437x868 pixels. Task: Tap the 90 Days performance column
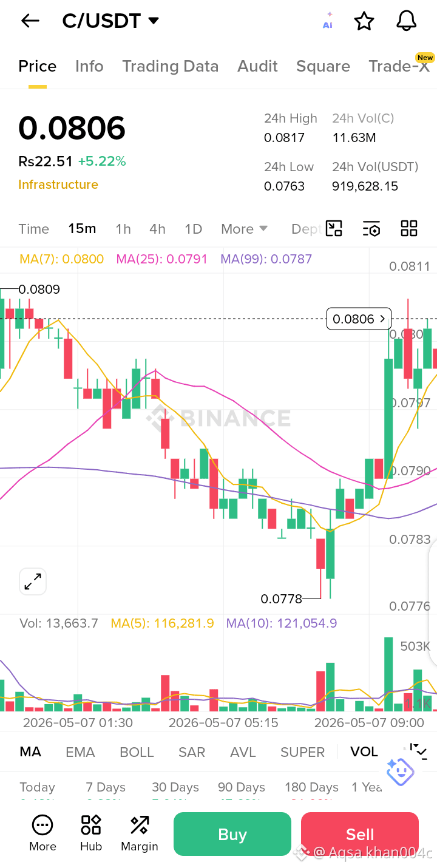[x=242, y=787]
